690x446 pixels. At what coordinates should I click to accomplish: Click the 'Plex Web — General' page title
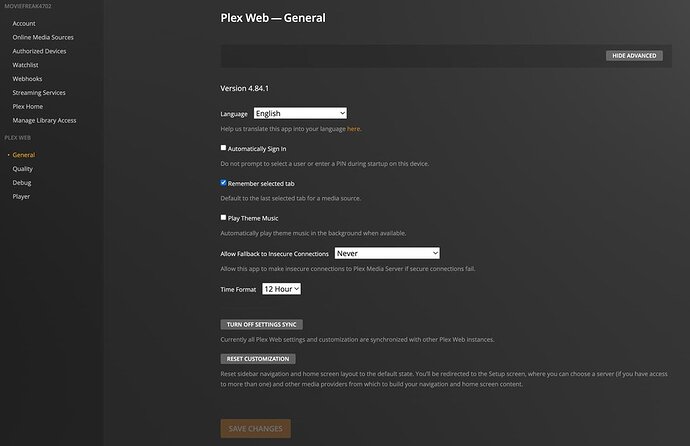click(273, 18)
